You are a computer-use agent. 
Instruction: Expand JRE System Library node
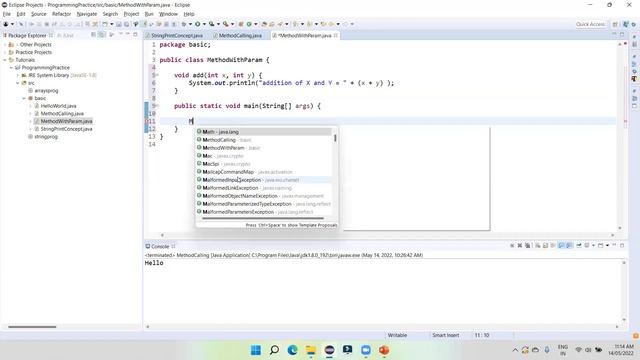point(18,76)
